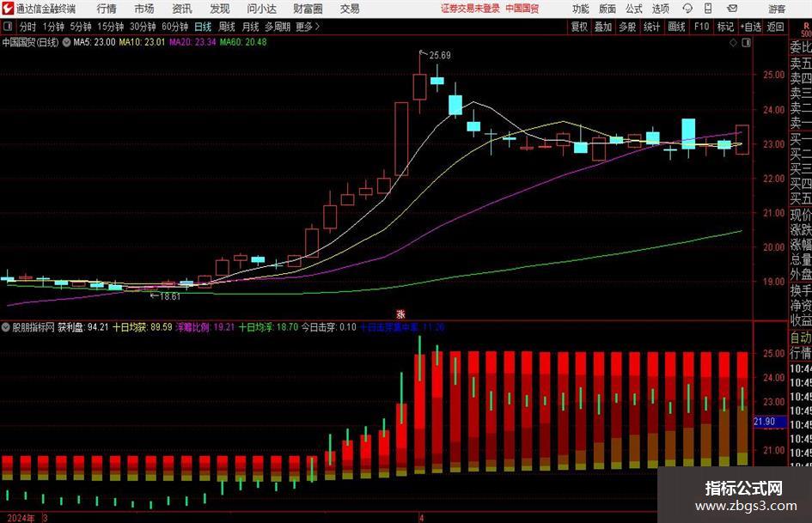This screenshot has width=812, height=523.
Task: Open MA indicator dropdown beside 中国国贸(日线)
Action: pos(66,42)
